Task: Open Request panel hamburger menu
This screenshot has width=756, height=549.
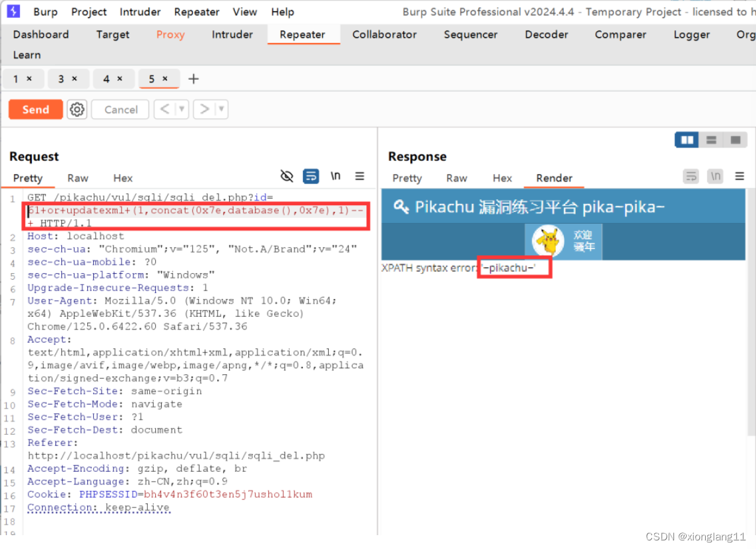Action: point(360,176)
